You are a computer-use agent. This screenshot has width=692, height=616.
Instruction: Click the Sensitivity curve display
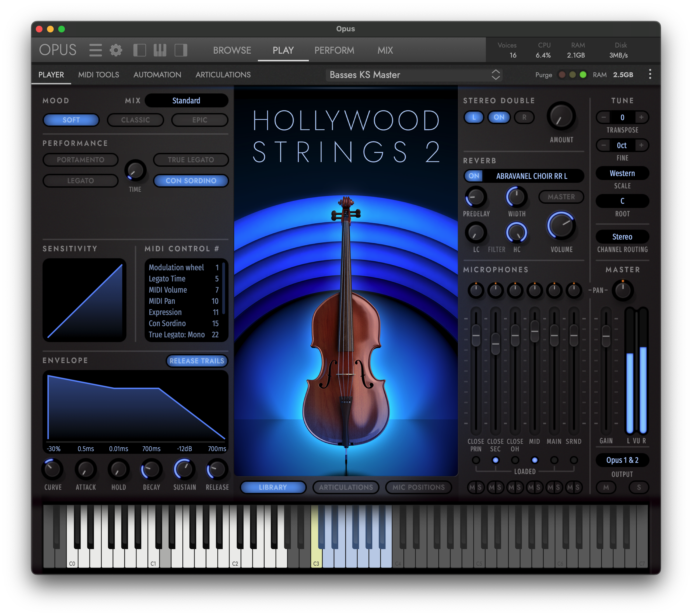pyautogui.click(x=84, y=300)
